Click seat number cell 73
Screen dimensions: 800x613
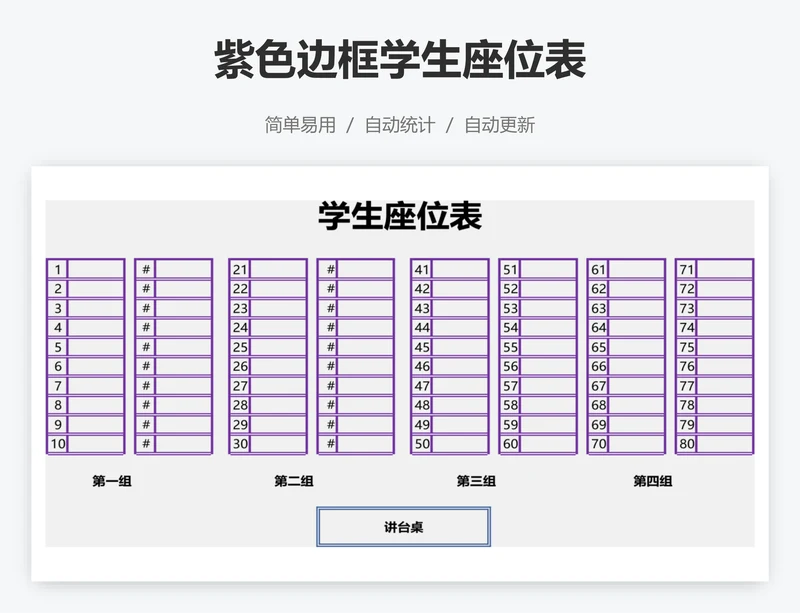687,308
